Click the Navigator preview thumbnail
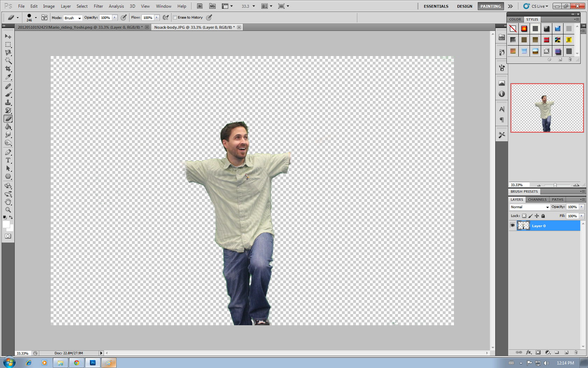588x368 pixels. pos(547,108)
